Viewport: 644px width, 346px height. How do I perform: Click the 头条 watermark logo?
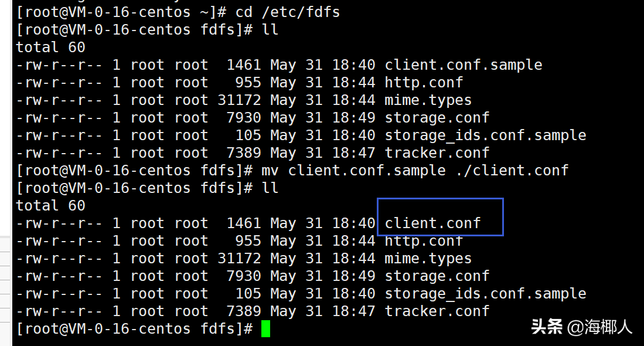[x=546, y=327]
